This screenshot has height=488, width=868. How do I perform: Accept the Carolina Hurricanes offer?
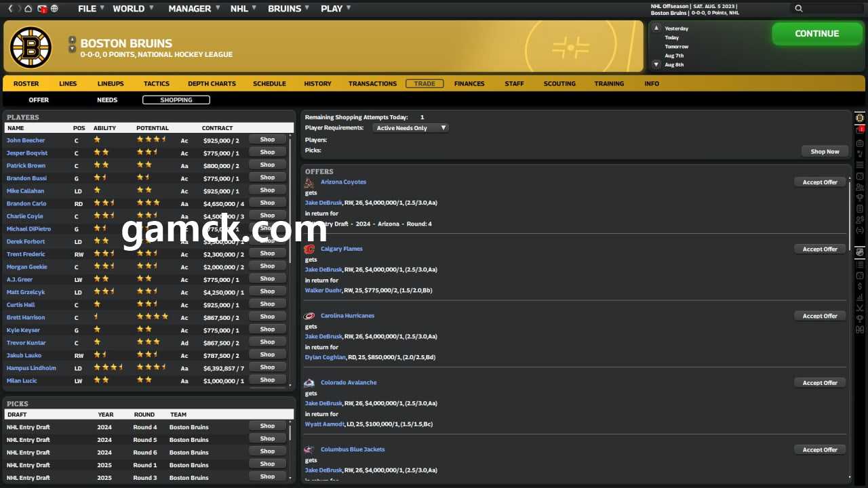click(x=820, y=316)
